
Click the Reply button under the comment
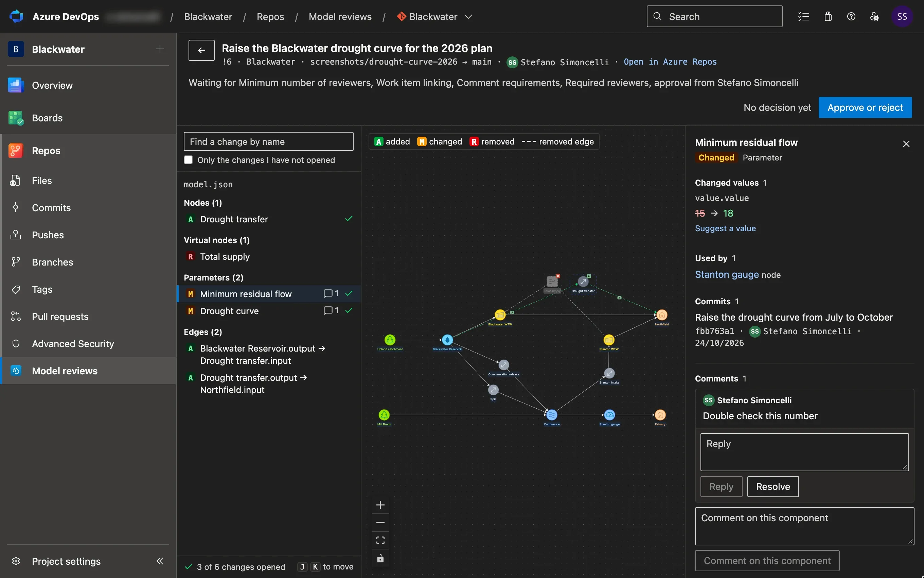(x=721, y=486)
